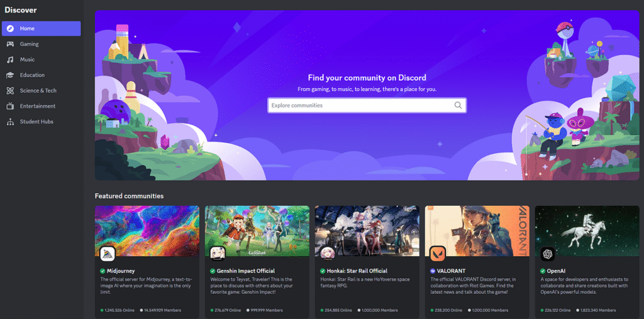Click the TV icon beside Entertainment
The width and height of the screenshot is (644, 319).
[11, 106]
